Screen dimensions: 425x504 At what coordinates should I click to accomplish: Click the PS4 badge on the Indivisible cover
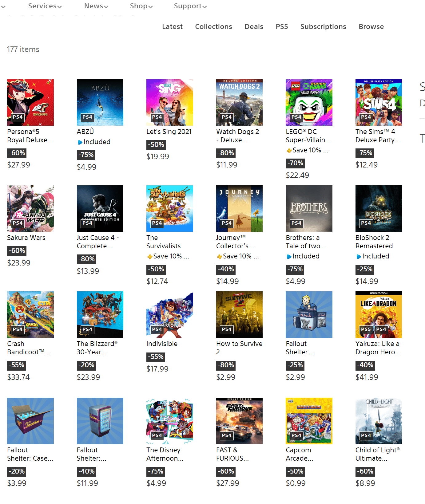click(157, 329)
